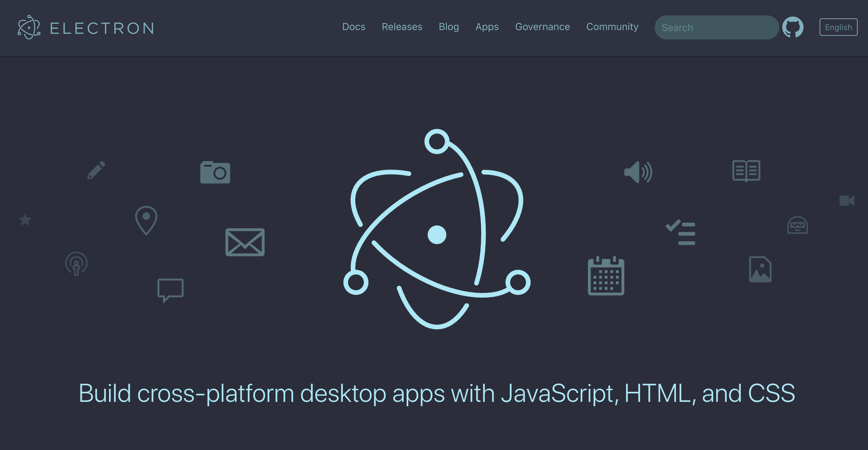Click the GitHub repository icon button

pyautogui.click(x=794, y=27)
